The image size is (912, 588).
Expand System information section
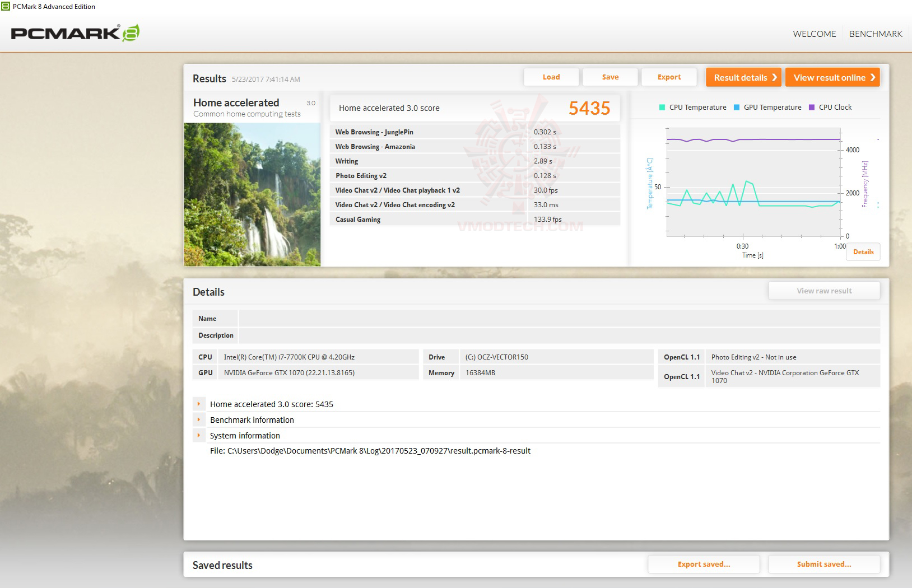(199, 435)
